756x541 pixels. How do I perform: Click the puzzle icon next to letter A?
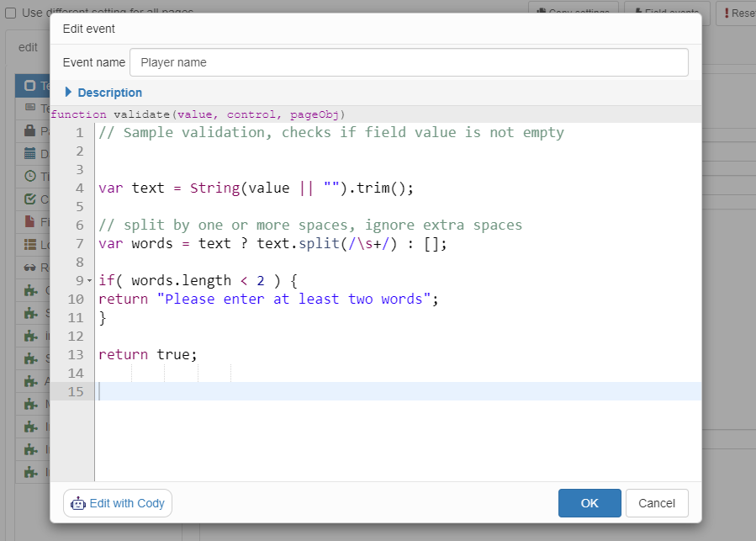tap(31, 381)
